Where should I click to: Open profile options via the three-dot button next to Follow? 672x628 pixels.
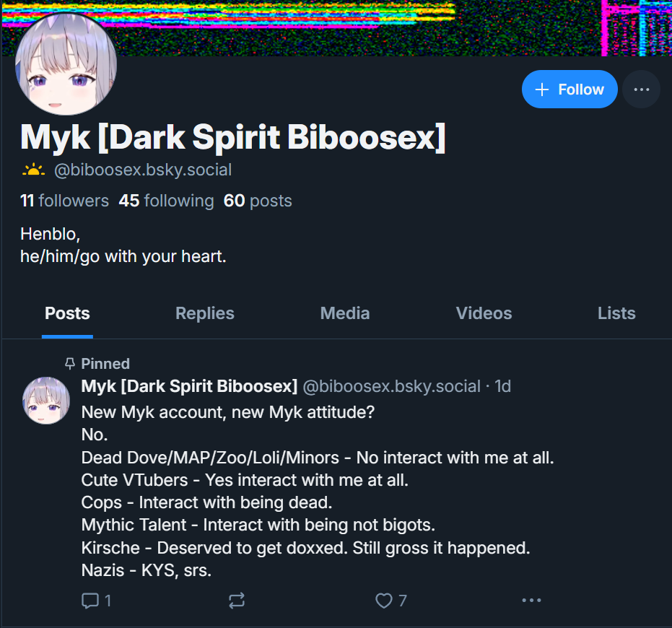tap(641, 90)
